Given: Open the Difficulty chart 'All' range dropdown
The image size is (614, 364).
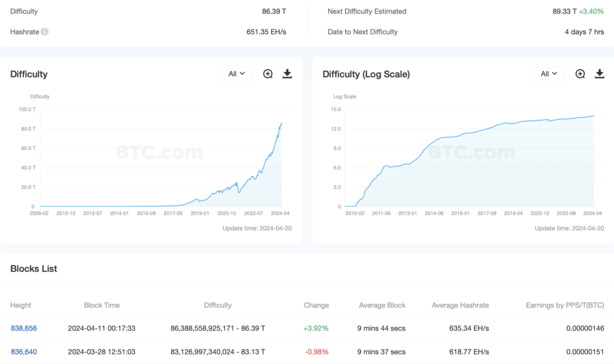Looking at the screenshot, I should pos(236,74).
